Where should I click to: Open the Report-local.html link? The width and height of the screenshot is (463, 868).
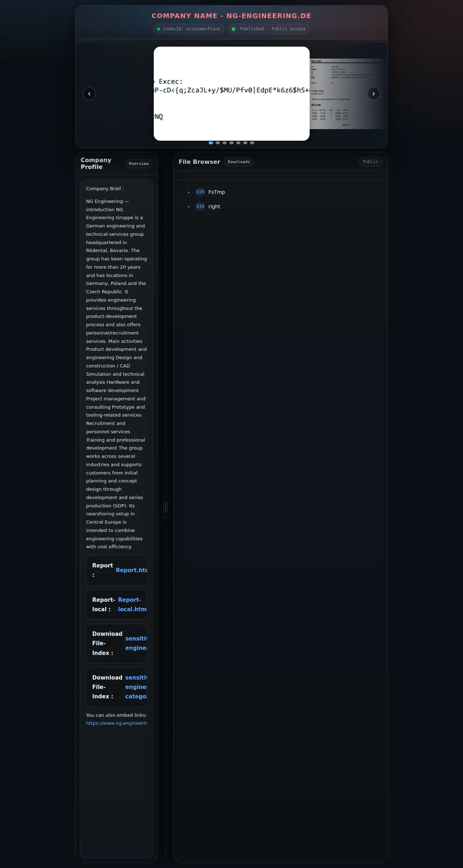coord(132,604)
